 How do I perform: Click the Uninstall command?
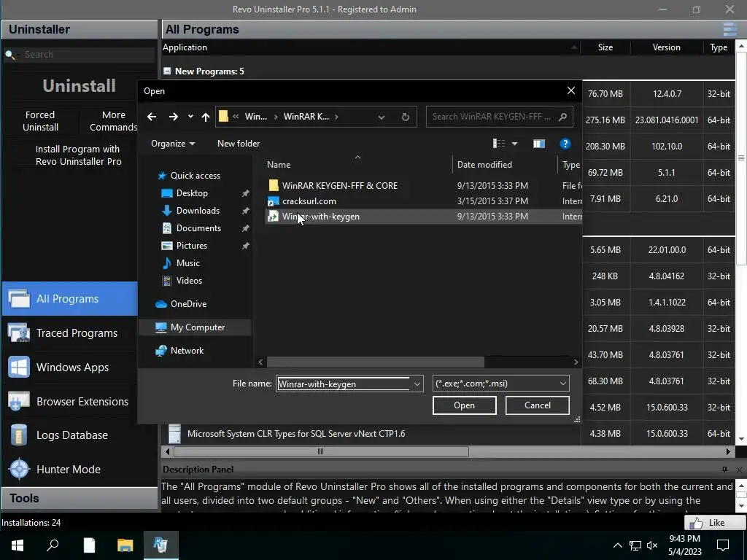point(79,86)
